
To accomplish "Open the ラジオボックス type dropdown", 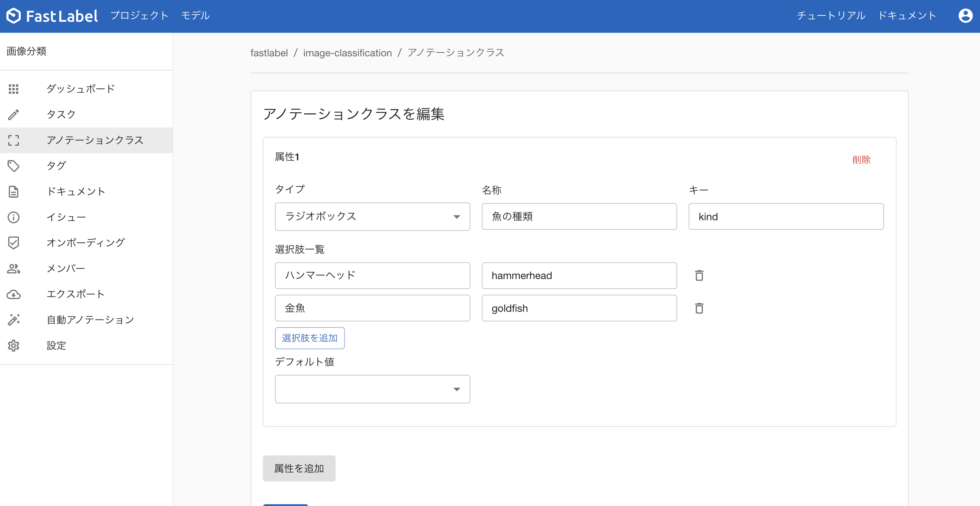I will [372, 216].
